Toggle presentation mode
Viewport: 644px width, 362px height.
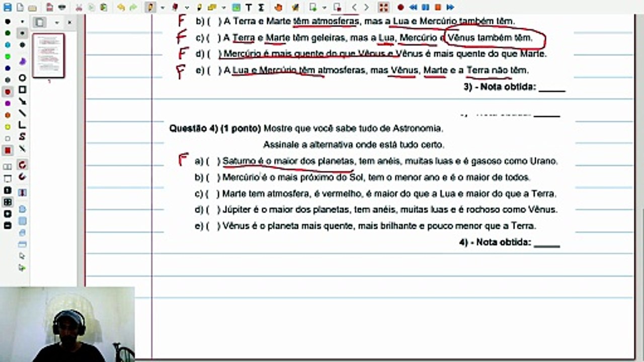pos(8,178)
